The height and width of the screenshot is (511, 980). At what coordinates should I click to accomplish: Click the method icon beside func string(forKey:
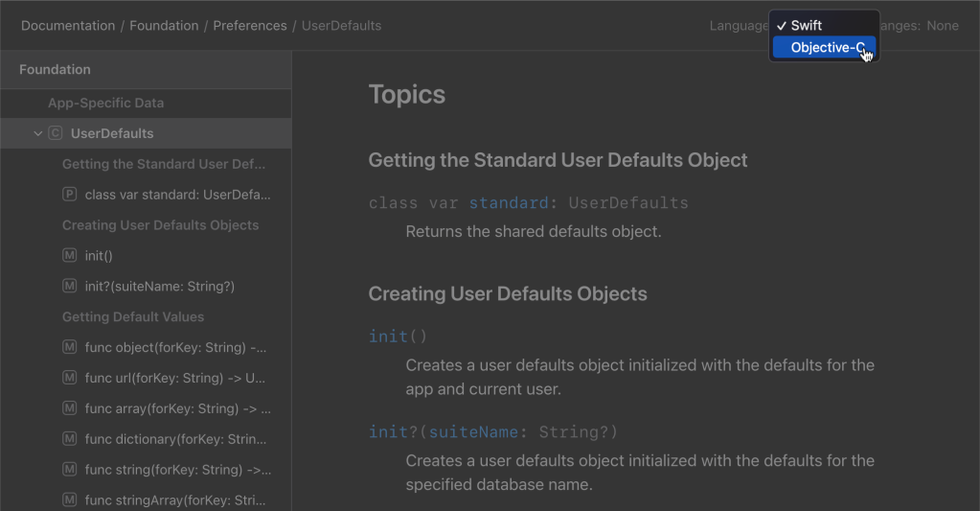click(x=69, y=469)
